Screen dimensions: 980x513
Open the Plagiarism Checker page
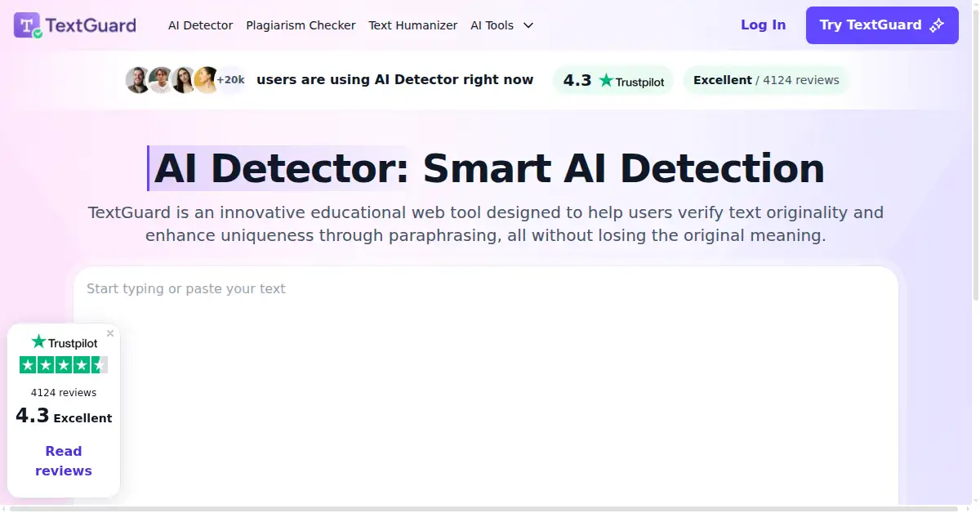click(x=301, y=25)
